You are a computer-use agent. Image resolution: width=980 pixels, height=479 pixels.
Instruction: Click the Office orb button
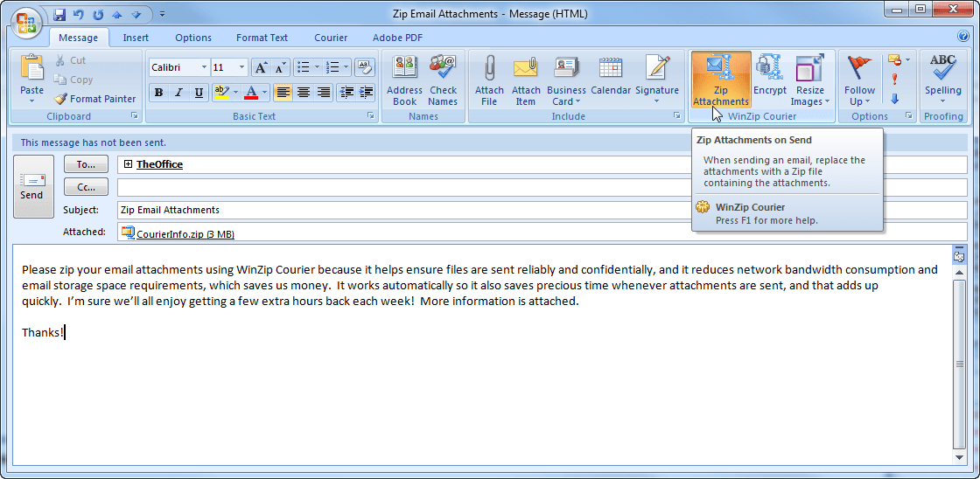25,23
